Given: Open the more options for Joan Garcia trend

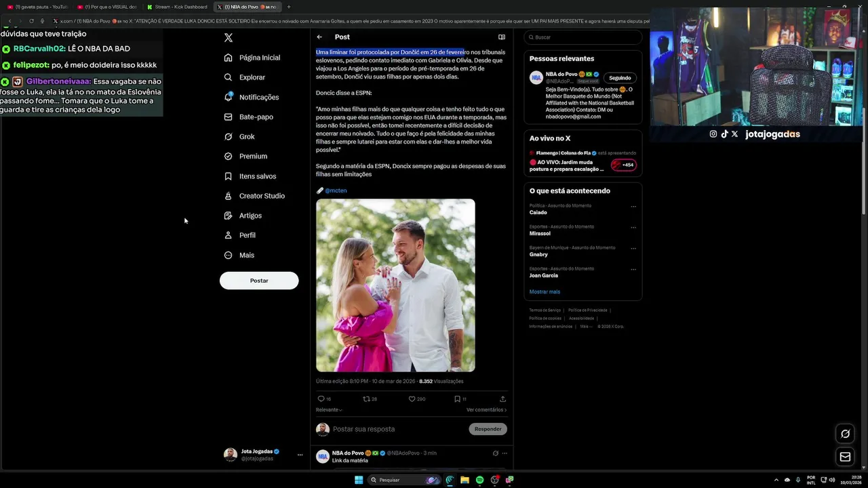Looking at the screenshot, I should tap(633, 269).
